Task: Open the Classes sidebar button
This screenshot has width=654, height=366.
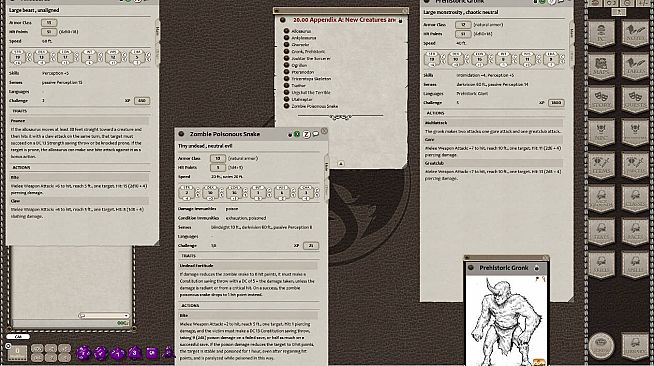Action: click(x=634, y=198)
